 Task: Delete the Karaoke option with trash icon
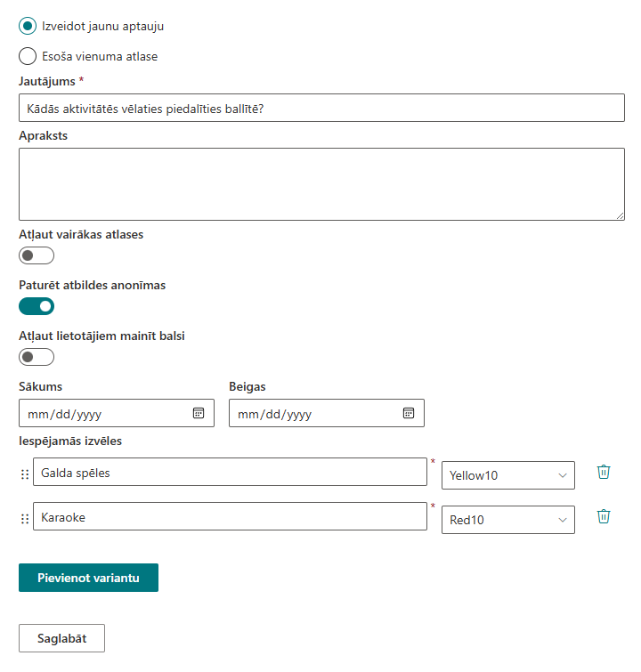click(604, 516)
